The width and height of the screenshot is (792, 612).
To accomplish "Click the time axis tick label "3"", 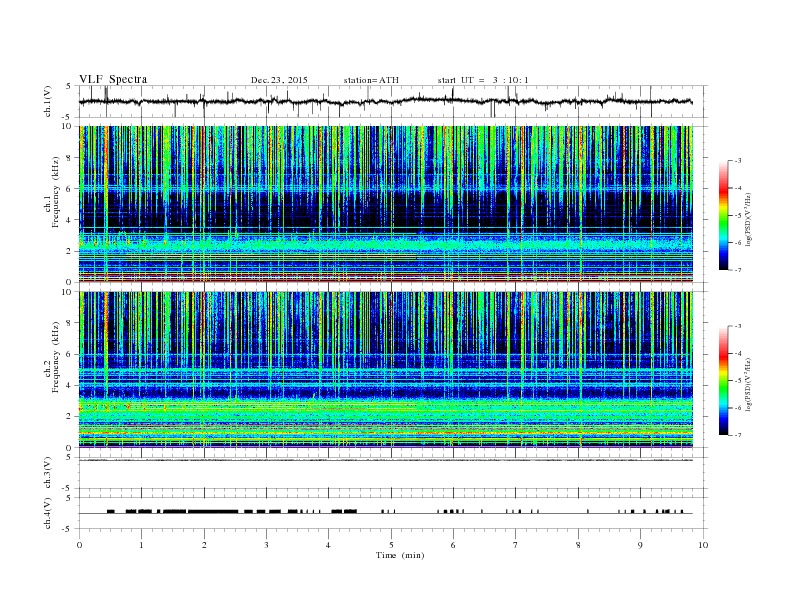I will pyautogui.click(x=266, y=545).
